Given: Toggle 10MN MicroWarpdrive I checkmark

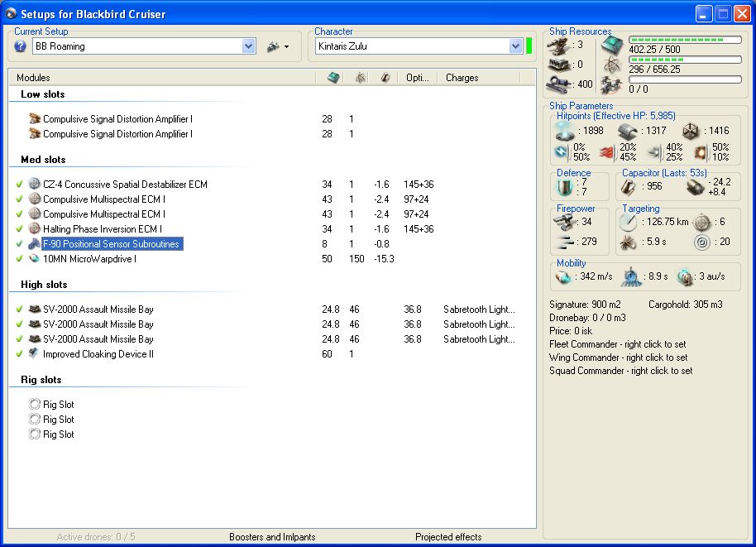Looking at the screenshot, I should pyautogui.click(x=19, y=259).
